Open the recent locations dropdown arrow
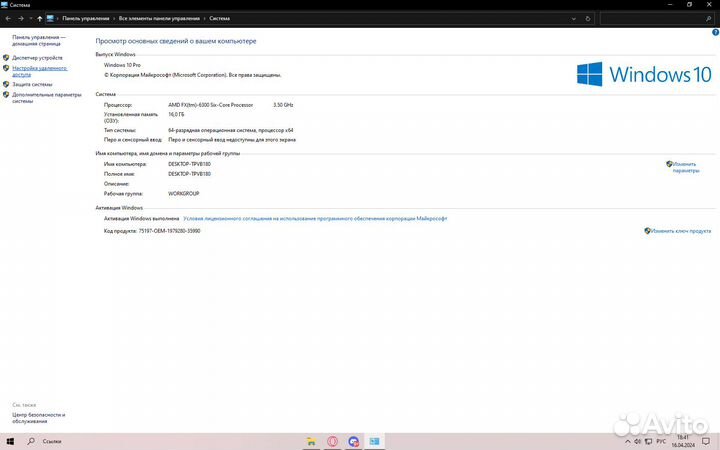 pos(29,18)
